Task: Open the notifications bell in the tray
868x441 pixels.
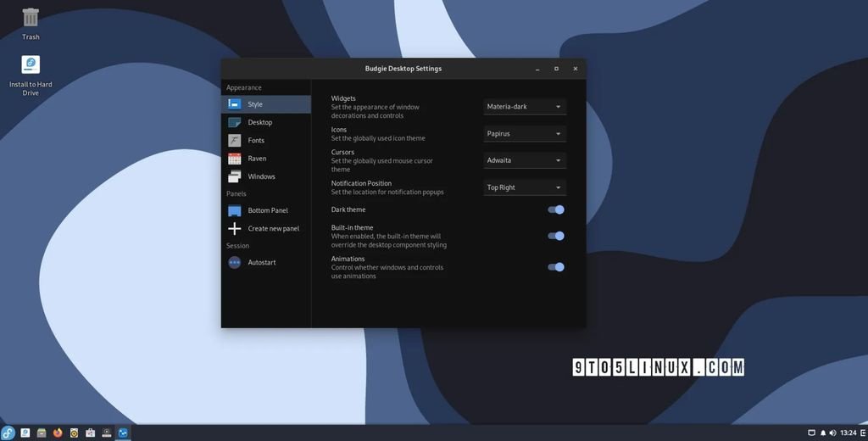Action: click(822, 433)
